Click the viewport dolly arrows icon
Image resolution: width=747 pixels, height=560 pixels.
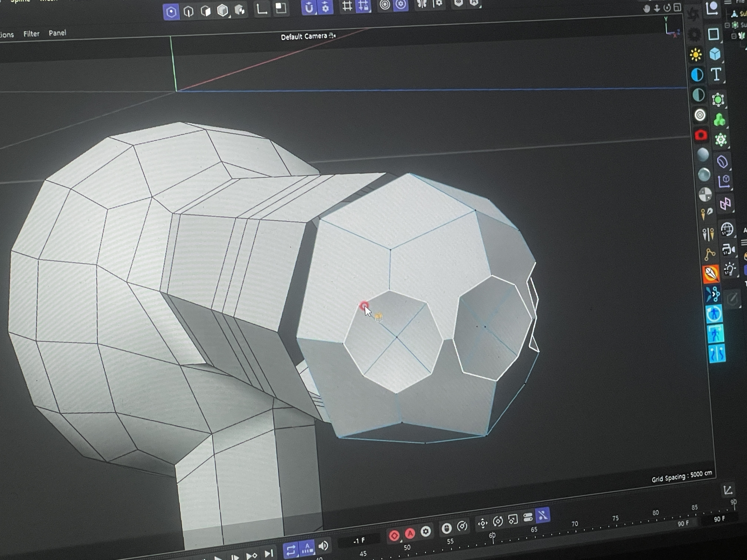[657, 9]
